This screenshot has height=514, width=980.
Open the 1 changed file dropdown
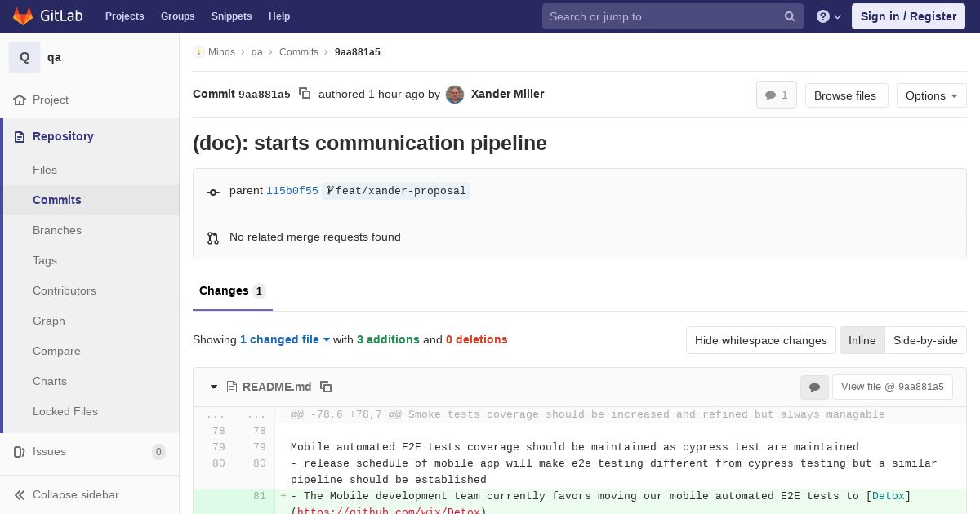point(285,339)
